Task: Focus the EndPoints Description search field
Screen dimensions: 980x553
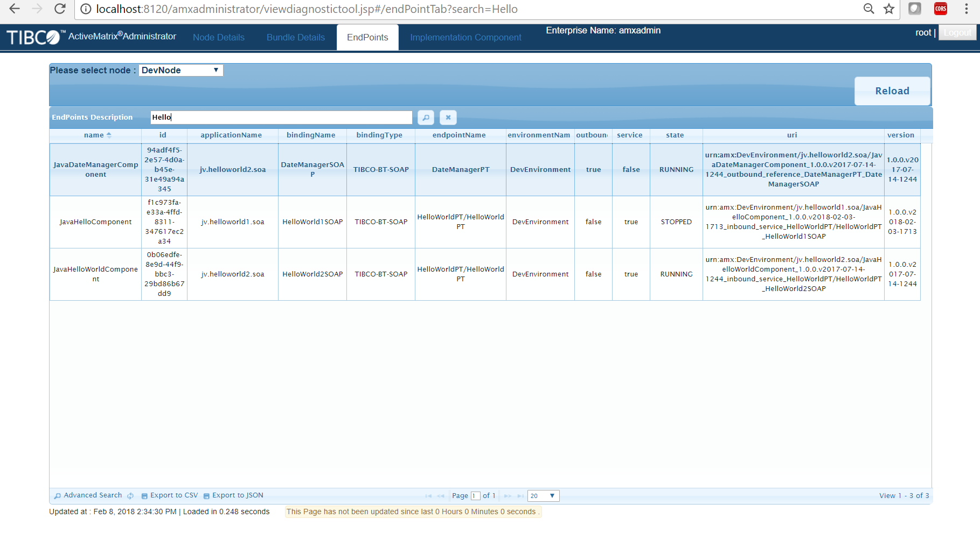Action: tap(281, 117)
